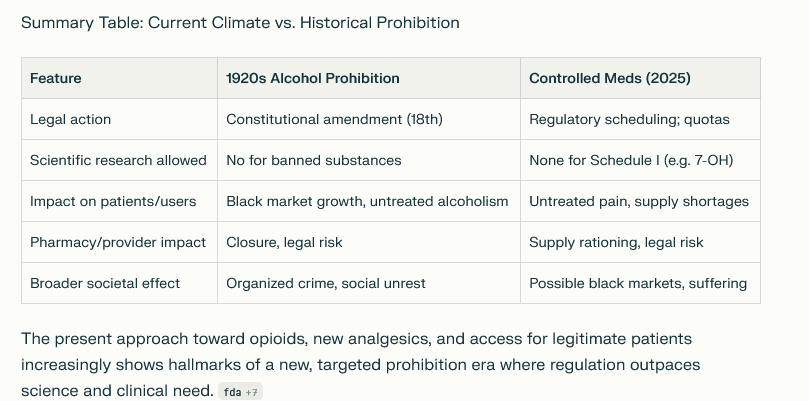Click the Organized crime, social unrest cell

pos(369,283)
